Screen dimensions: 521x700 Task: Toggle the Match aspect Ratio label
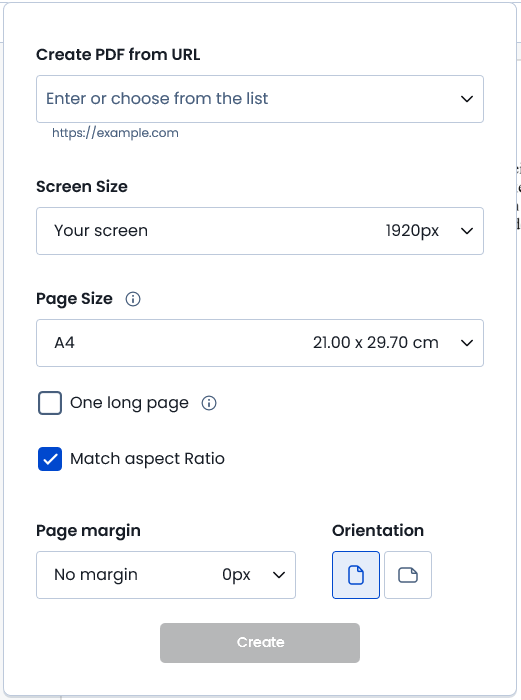[147, 459]
